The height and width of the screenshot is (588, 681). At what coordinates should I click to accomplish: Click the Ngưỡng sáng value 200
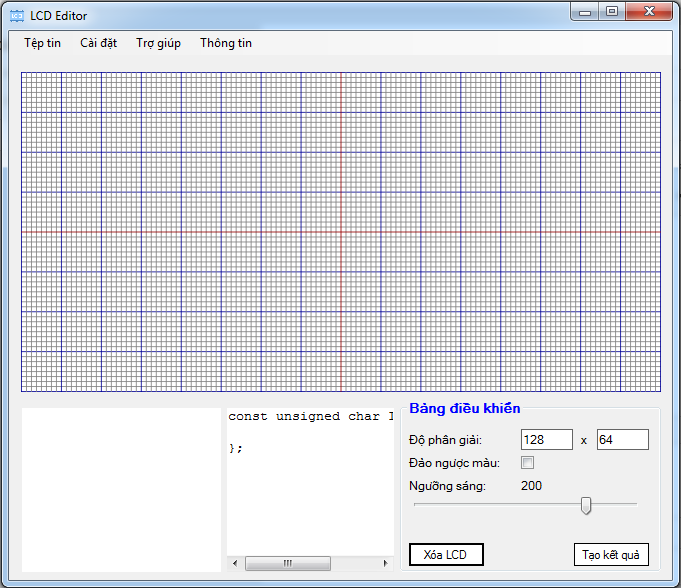point(531,486)
